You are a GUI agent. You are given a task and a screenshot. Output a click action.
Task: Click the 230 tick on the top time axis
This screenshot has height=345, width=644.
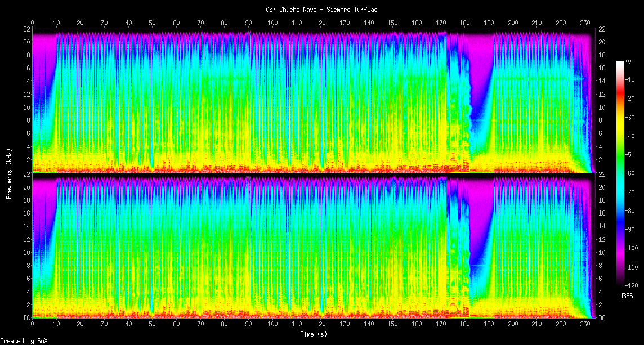(584, 23)
